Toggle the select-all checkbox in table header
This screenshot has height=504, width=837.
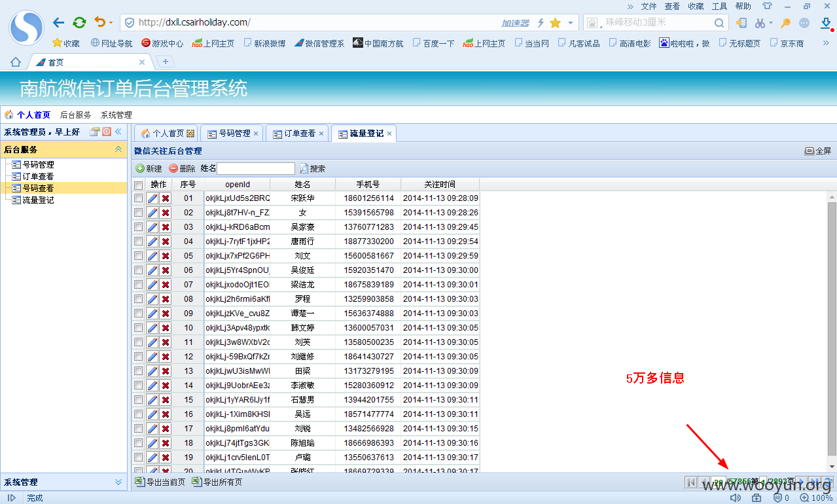click(x=138, y=185)
